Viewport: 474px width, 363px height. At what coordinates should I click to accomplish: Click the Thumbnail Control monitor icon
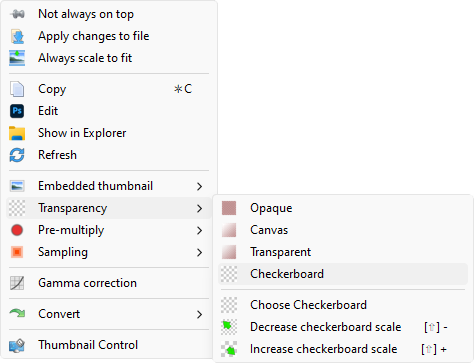(17, 345)
